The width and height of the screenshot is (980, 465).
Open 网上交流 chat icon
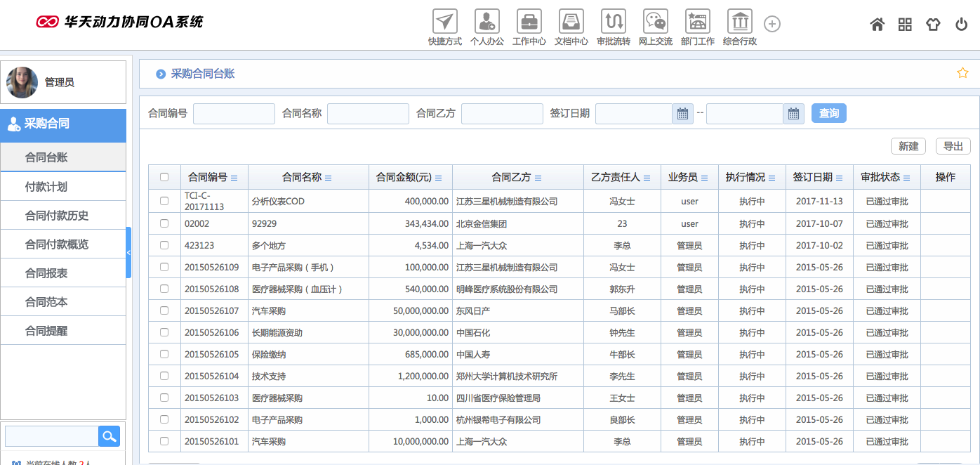point(655,22)
